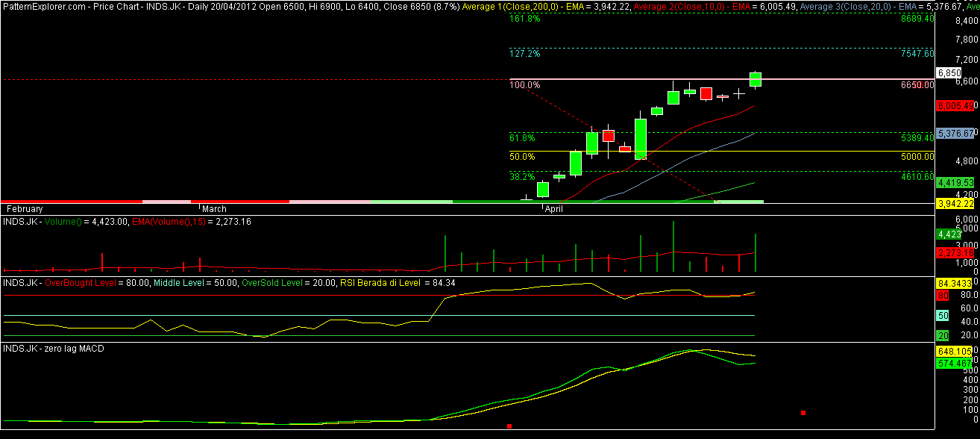The image size is (980, 439).
Task: Click the 6650.00 Fibonacci price label
Action: point(917,85)
